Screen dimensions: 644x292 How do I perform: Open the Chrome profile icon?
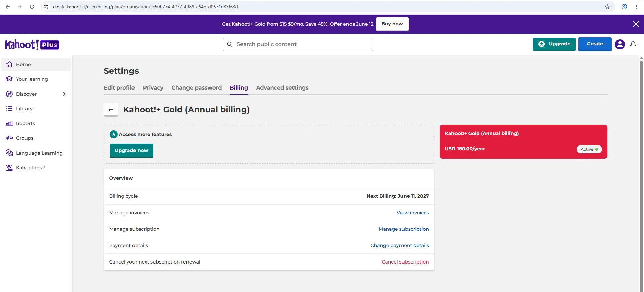click(624, 7)
